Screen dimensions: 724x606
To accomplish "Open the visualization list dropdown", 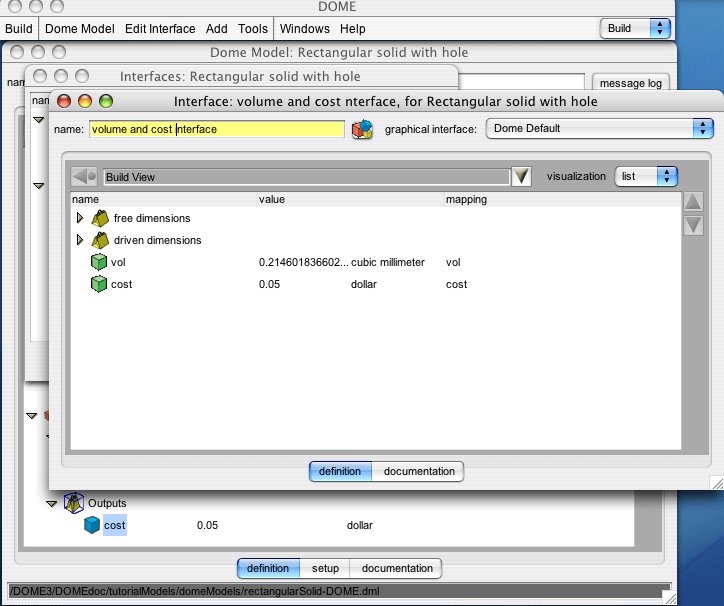I will [646, 176].
